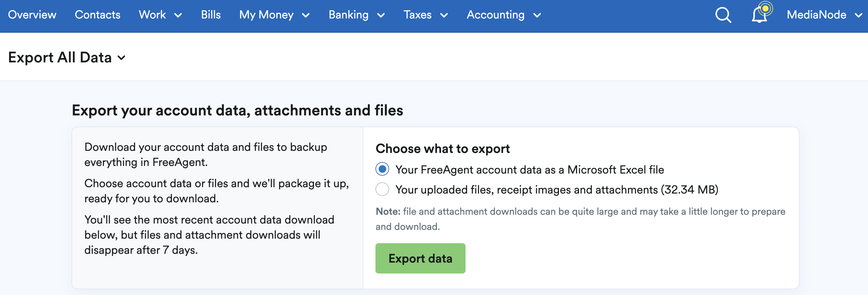The height and width of the screenshot is (295, 868).
Task: Click the Note about file downloads text
Action: click(580, 219)
